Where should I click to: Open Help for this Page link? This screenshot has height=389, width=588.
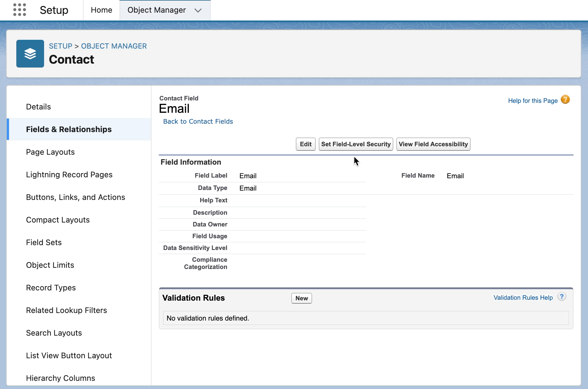(x=532, y=101)
